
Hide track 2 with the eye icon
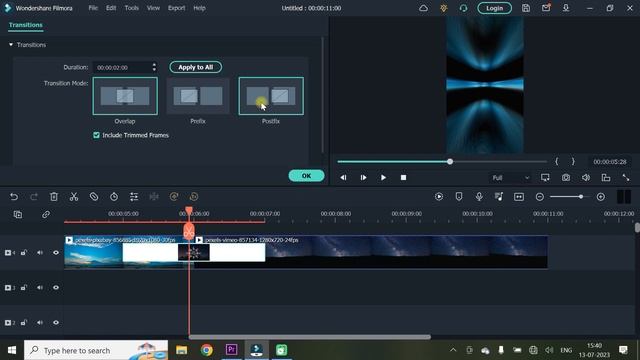56,322
